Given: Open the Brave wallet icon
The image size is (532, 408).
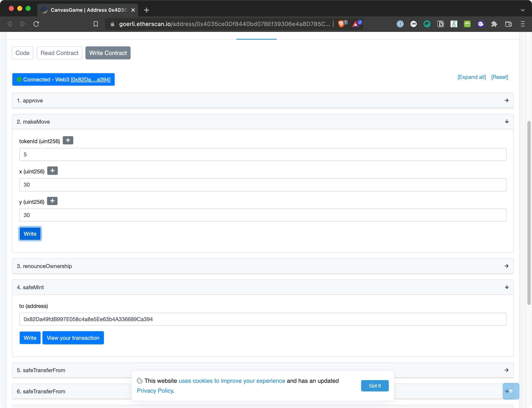Looking at the screenshot, I should coord(508,24).
